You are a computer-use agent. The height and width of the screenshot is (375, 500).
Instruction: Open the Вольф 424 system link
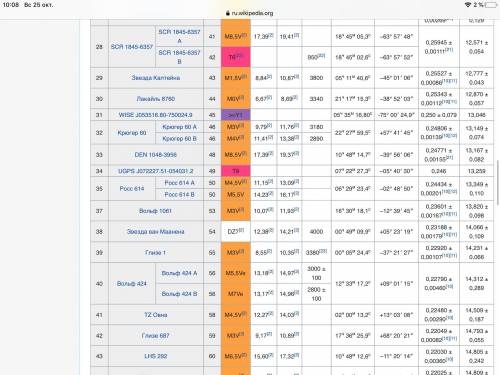click(132, 283)
